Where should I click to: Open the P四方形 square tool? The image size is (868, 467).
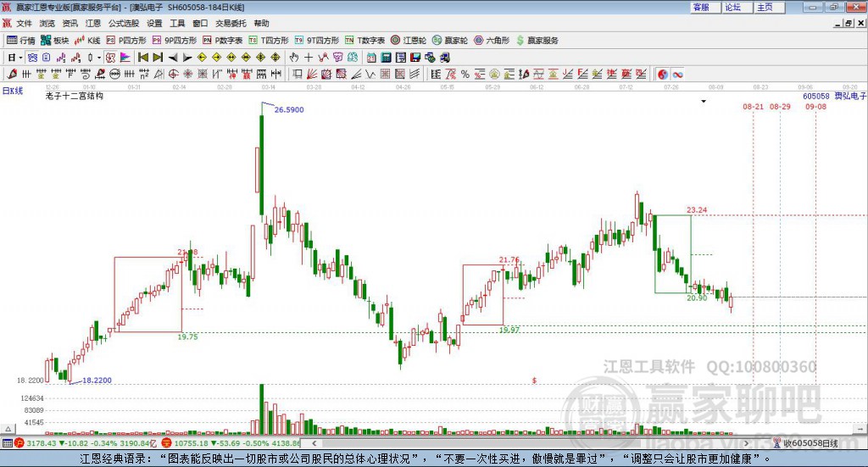(x=126, y=41)
